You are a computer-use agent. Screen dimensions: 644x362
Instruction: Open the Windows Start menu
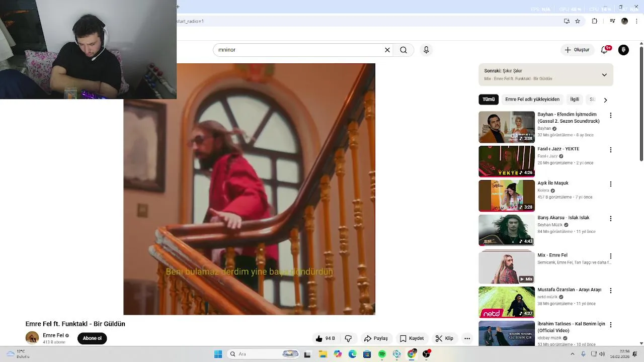218,354
